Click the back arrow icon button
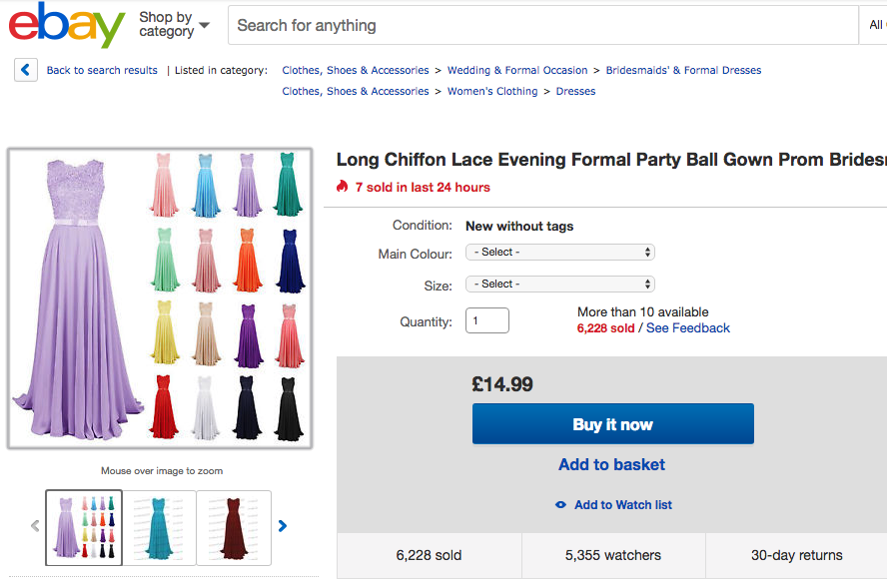Screen dimensions: 887x588 click(x=25, y=70)
